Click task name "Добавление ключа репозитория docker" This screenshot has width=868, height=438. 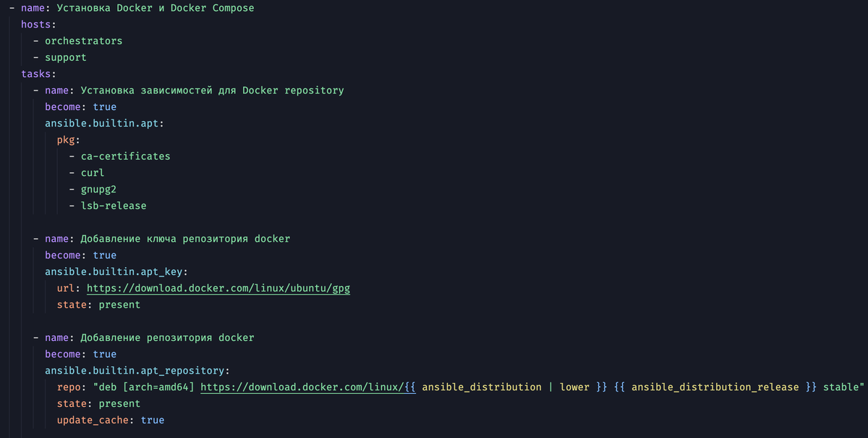[185, 238]
